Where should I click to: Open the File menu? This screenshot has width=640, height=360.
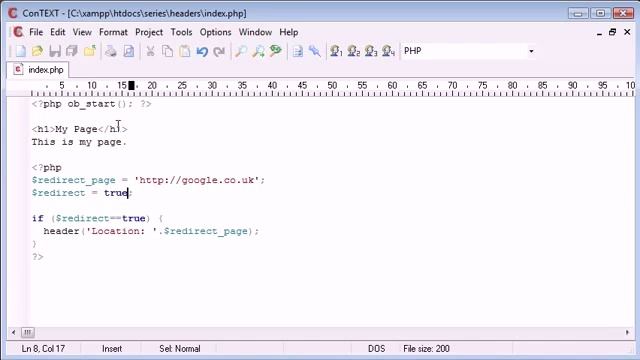tap(36, 32)
